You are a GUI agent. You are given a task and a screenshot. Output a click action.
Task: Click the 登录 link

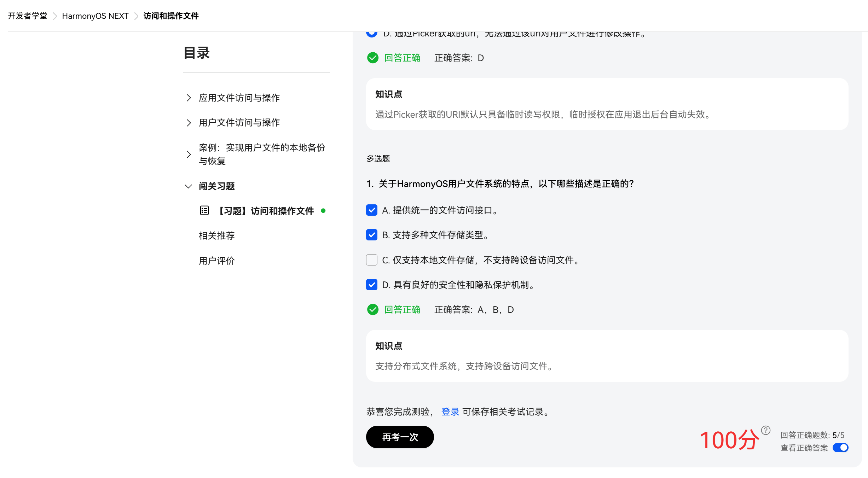pos(450,412)
